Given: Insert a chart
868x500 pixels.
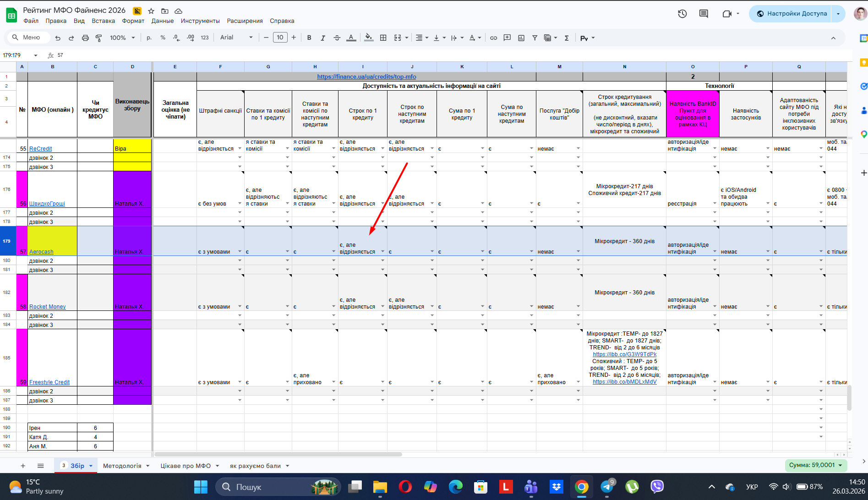Looking at the screenshot, I should click(x=521, y=38).
